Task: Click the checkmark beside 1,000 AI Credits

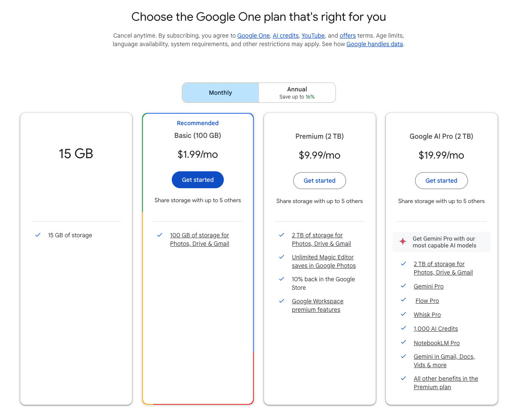Action: 403,328
